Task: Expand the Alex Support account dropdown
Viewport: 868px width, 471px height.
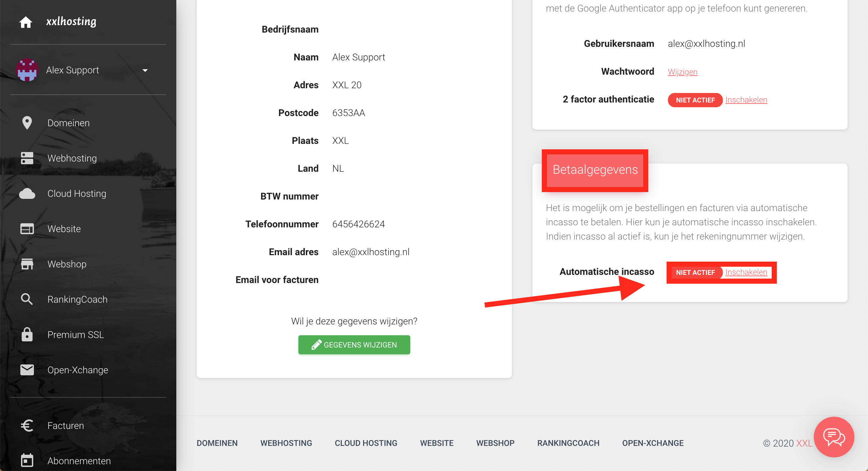Action: click(x=145, y=71)
